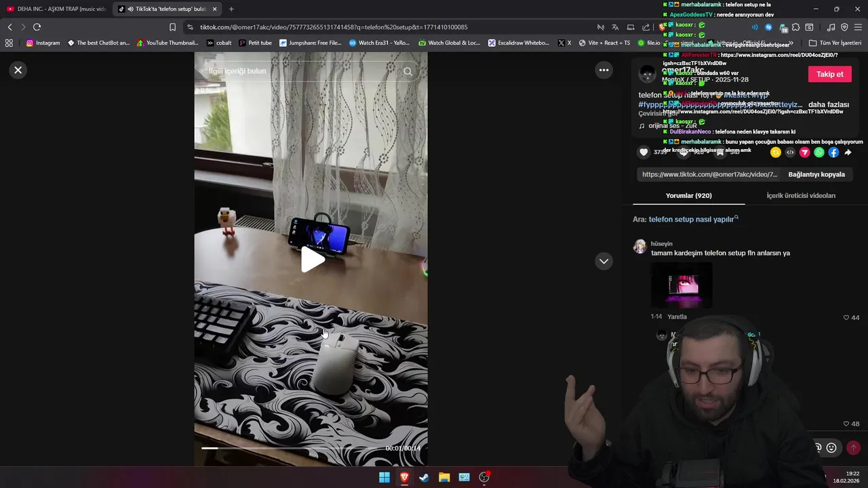Open Brave VPN shield icon

click(x=844, y=27)
